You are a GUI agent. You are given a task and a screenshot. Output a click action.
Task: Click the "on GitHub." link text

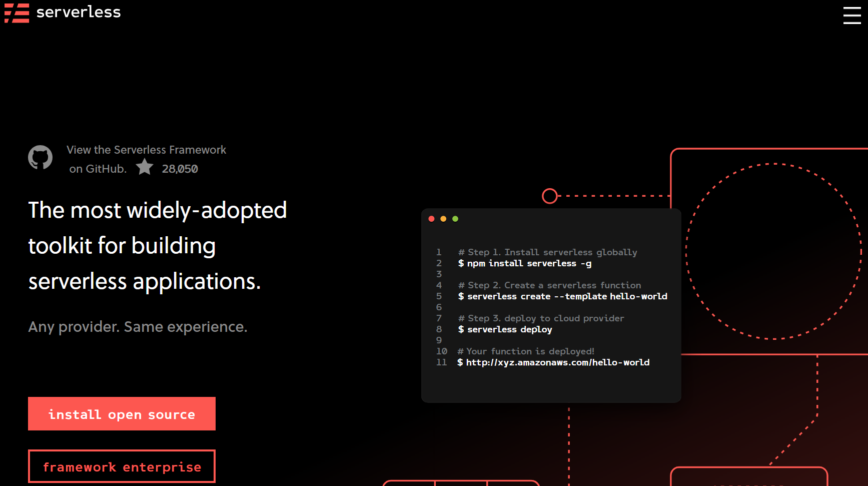tap(98, 169)
